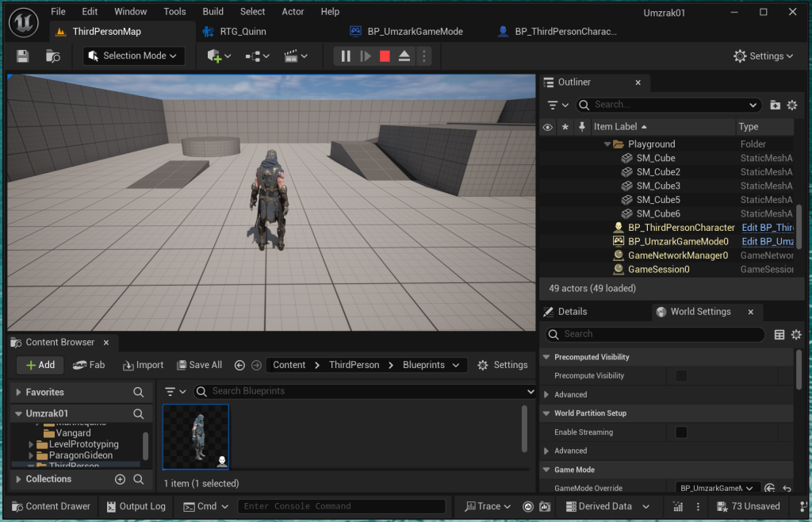Click the Enter Console Command field
This screenshot has height=522, width=812.
342,506
